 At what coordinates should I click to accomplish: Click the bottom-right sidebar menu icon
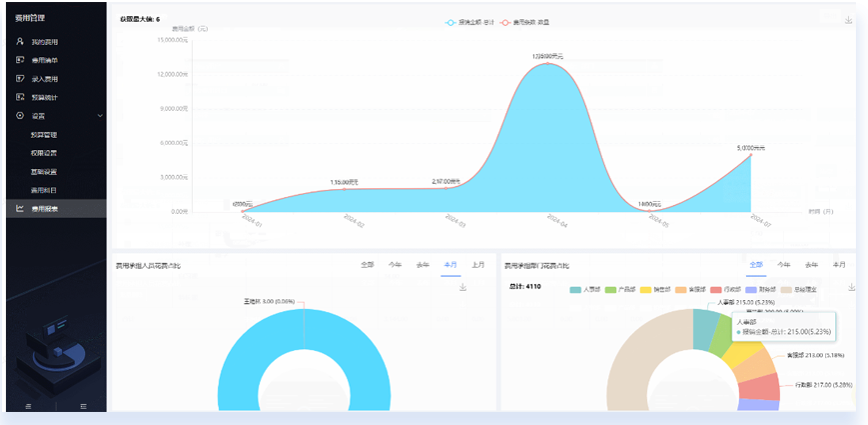tap(83, 405)
